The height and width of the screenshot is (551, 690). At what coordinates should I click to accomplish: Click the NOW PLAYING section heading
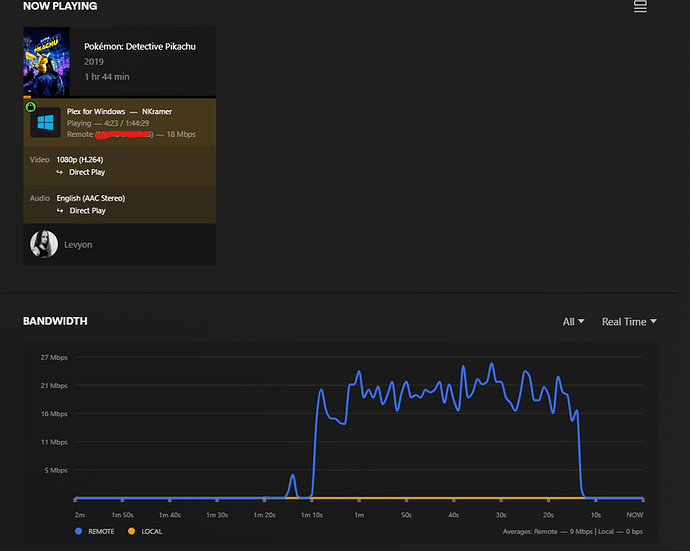[60, 6]
